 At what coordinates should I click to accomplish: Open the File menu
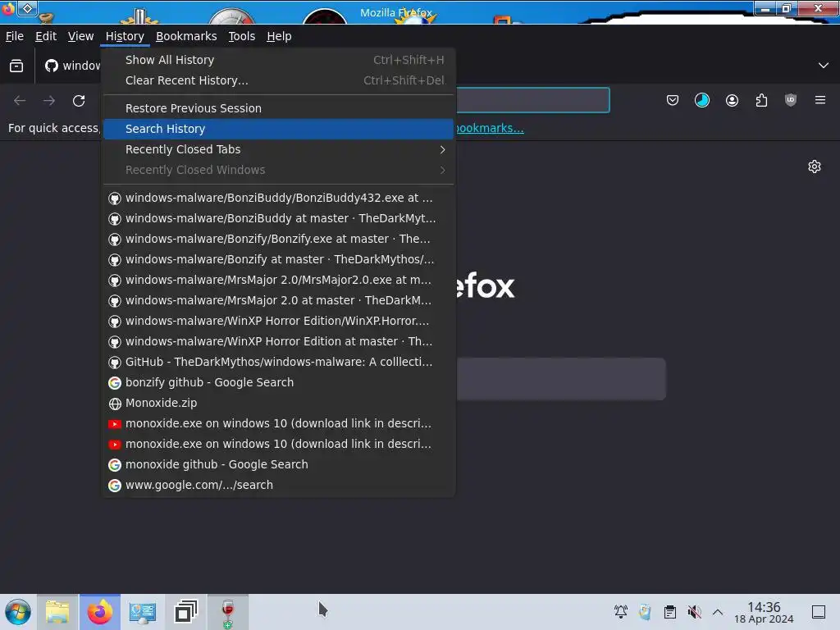click(15, 36)
